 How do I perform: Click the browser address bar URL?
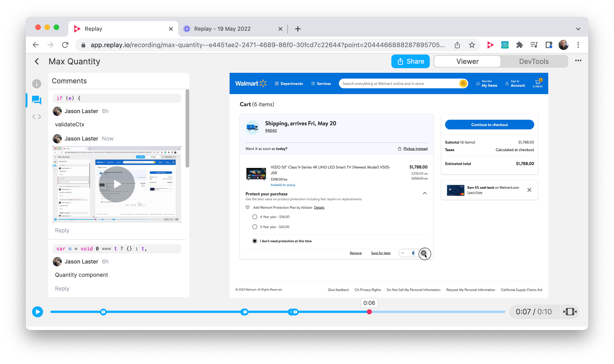point(267,45)
